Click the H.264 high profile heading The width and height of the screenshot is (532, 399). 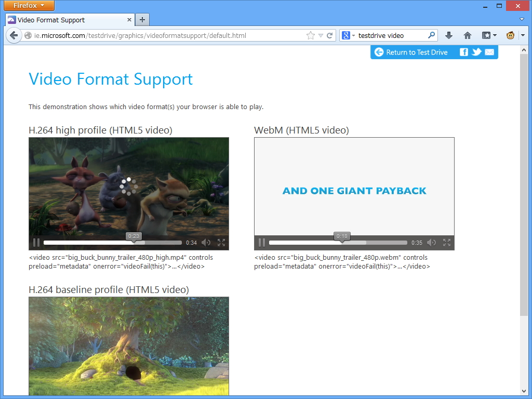point(100,130)
